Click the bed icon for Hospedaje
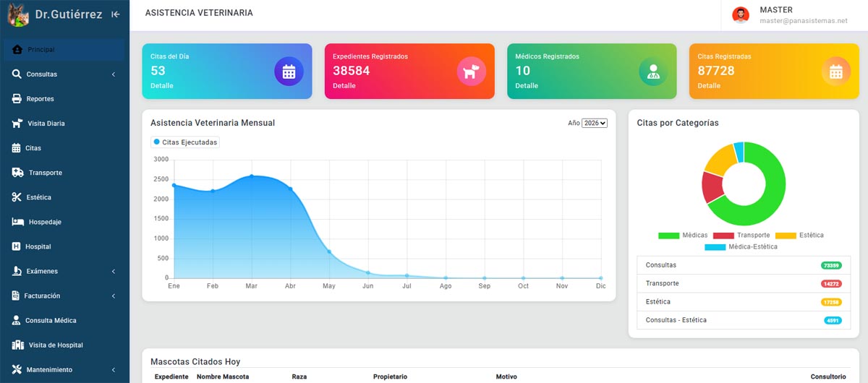 point(18,222)
